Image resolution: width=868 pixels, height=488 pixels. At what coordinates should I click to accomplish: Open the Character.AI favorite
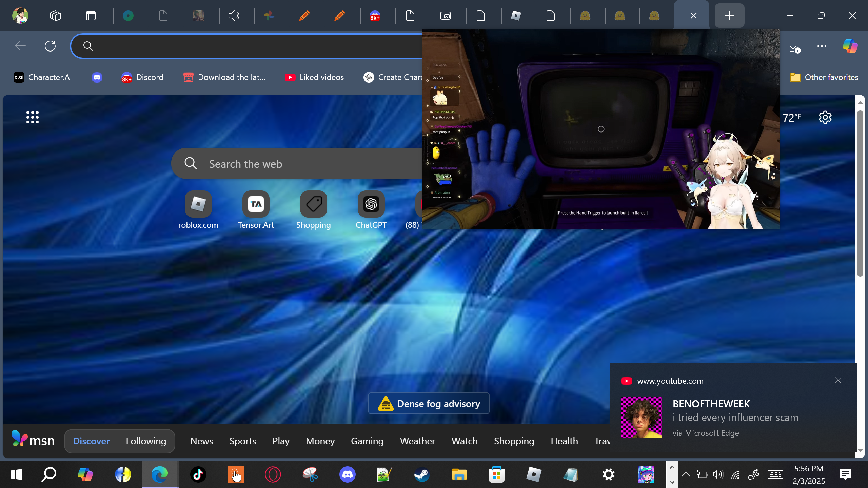click(x=43, y=77)
